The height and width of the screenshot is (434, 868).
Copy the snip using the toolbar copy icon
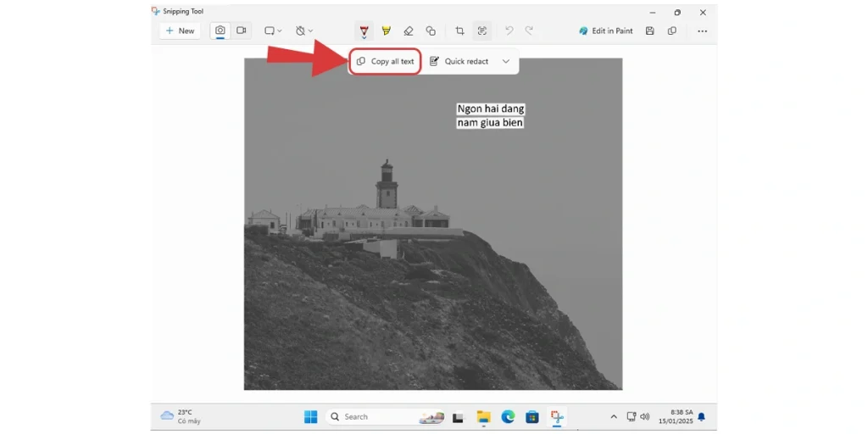pos(671,31)
